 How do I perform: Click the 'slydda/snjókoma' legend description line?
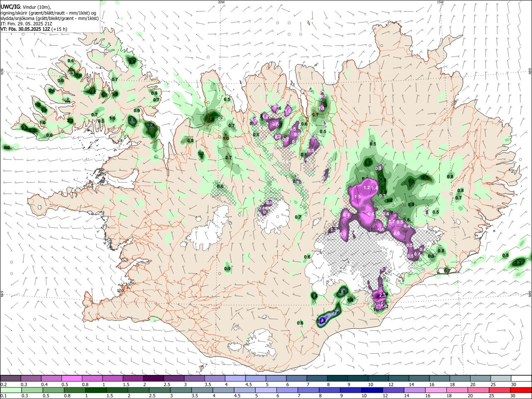tap(49, 18)
